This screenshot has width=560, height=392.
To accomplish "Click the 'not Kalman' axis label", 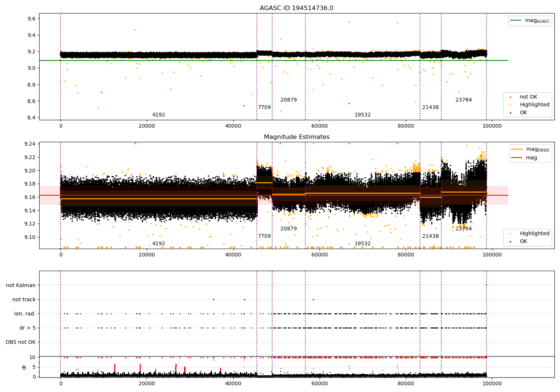I will 21,286.
